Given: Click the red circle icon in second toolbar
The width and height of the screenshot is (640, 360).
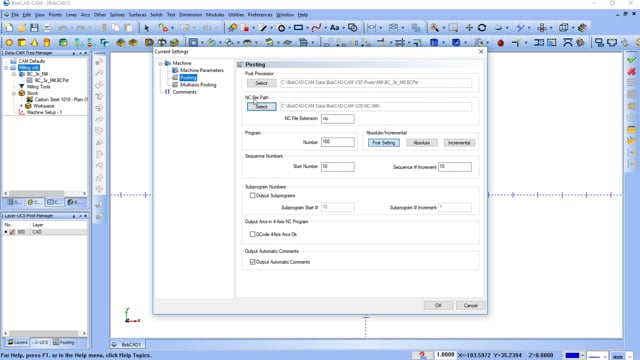Looking at the screenshot, I should 500,43.
